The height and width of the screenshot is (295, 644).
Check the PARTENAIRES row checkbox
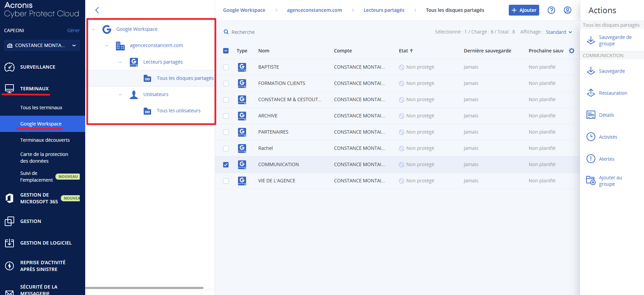pos(226,132)
